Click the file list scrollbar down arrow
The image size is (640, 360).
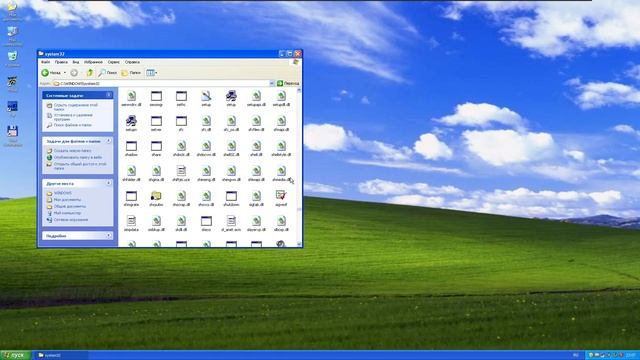click(299, 244)
